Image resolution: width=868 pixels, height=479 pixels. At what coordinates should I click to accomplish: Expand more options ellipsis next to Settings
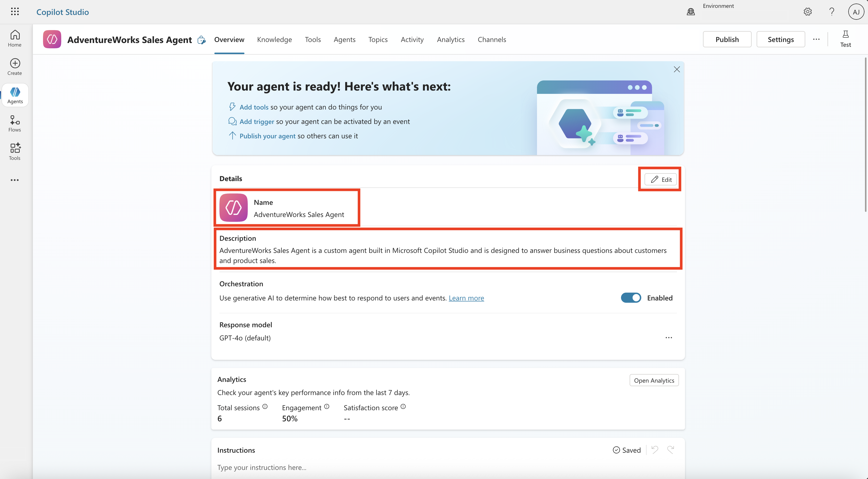click(816, 39)
